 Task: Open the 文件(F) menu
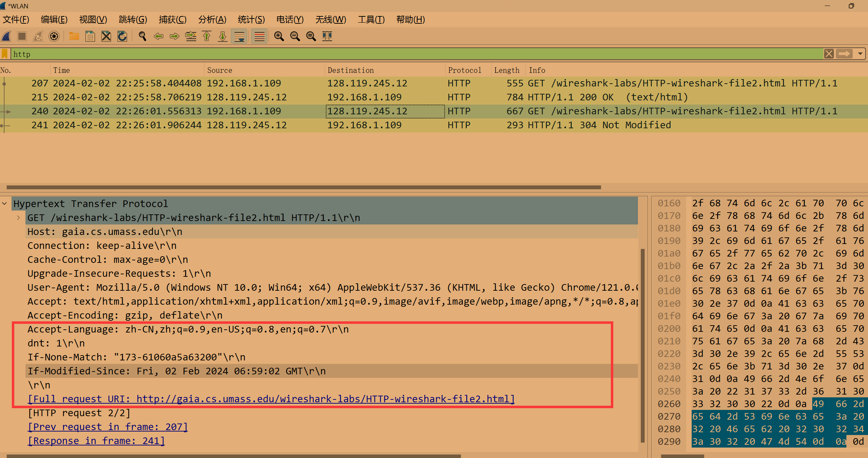click(16, 20)
